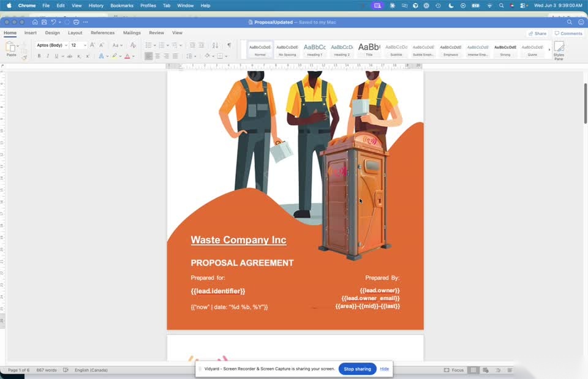Open the Home icon in title bar
The width and height of the screenshot is (588, 379).
[35, 22]
